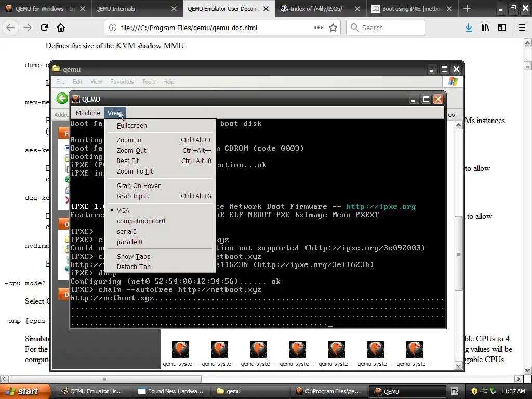532x399 pixels.
Task: Close the QEMU Internals tab
Action: [174, 9]
